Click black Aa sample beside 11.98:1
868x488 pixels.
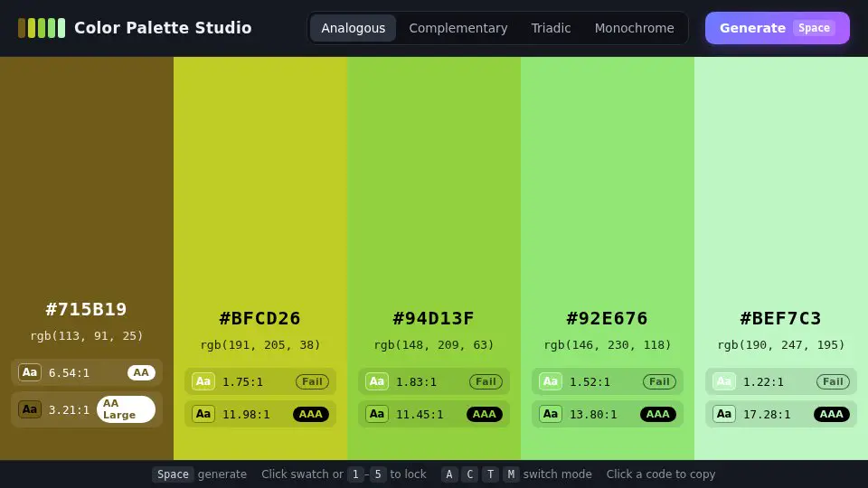[x=203, y=414]
